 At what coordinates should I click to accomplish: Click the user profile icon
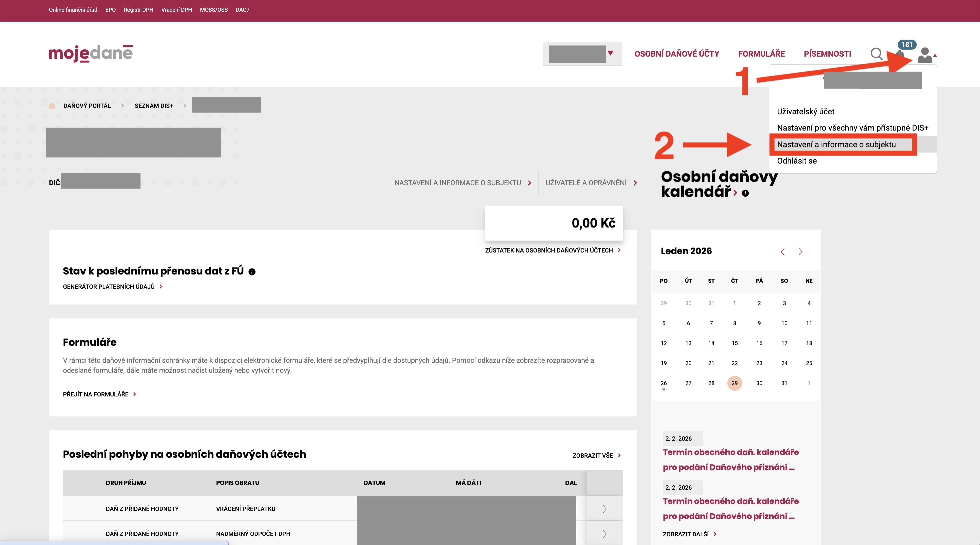(924, 55)
